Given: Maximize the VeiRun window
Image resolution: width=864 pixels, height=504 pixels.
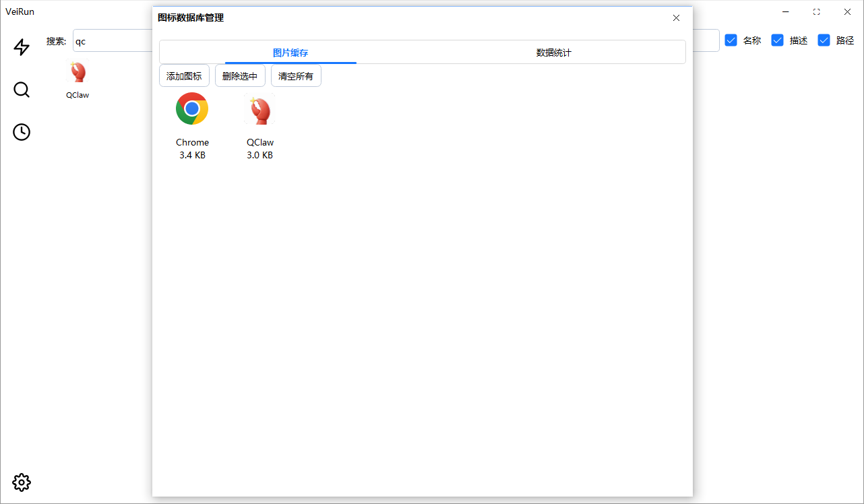Looking at the screenshot, I should (x=817, y=11).
